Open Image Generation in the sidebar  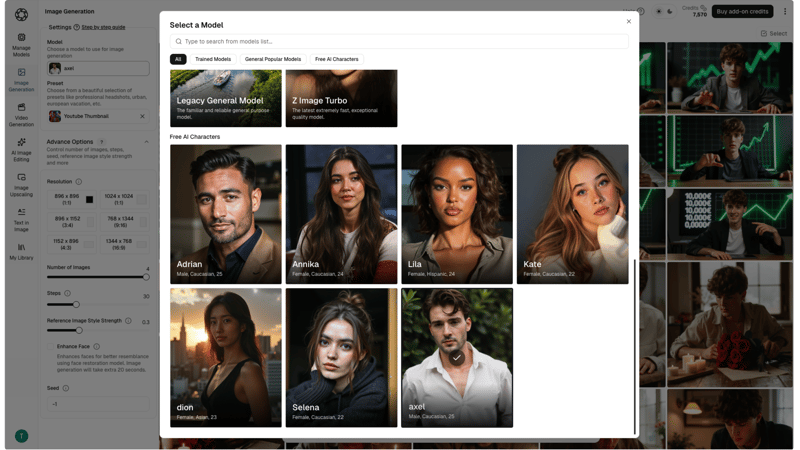click(x=21, y=80)
